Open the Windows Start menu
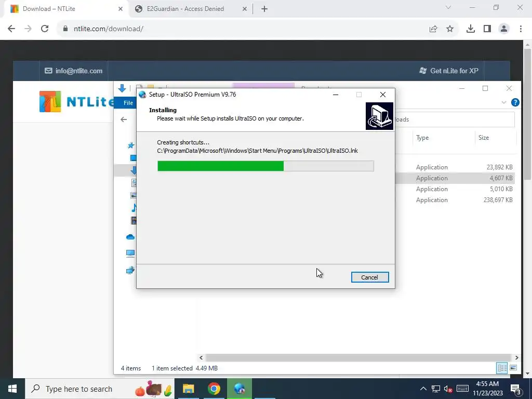The width and height of the screenshot is (532, 399). point(12,389)
